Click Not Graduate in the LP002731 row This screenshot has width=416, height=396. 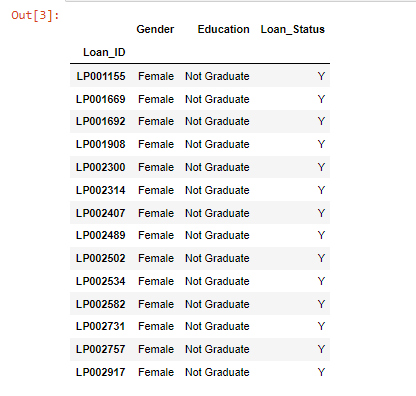coord(217,326)
